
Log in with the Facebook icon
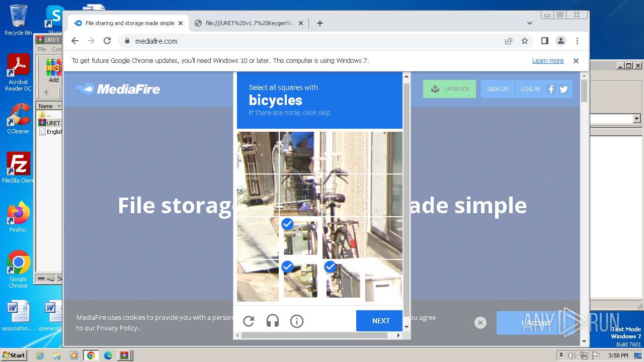click(x=551, y=89)
